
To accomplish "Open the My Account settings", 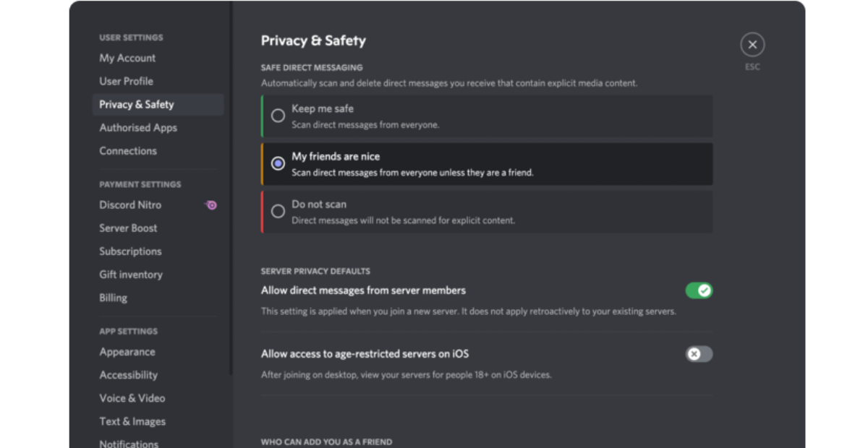I will click(x=127, y=58).
